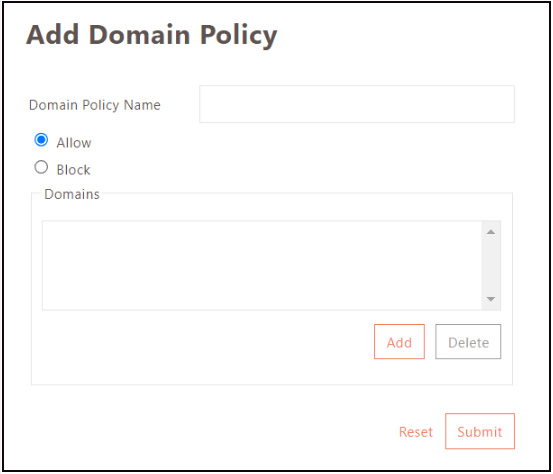553x474 pixels.
Task: Click the Reset link
Action: point(415,432)
